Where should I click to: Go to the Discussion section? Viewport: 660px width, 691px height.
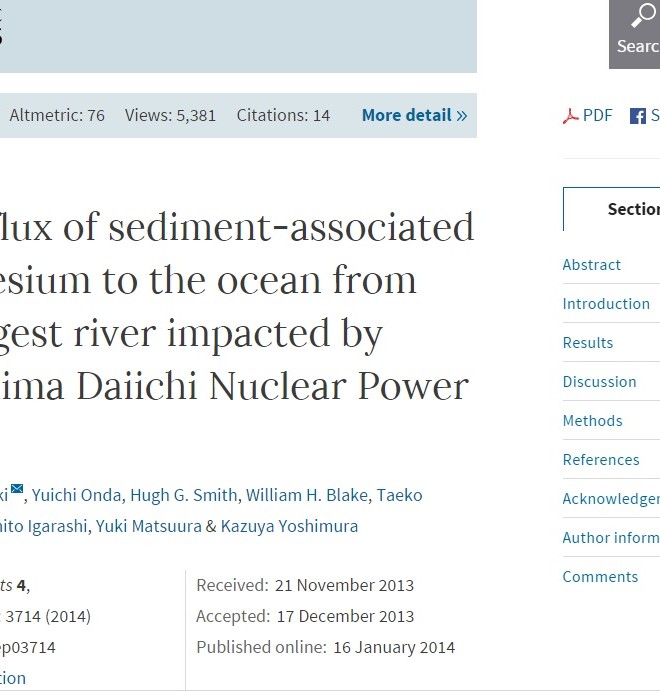pyautogui.click(x=599, y=382)
